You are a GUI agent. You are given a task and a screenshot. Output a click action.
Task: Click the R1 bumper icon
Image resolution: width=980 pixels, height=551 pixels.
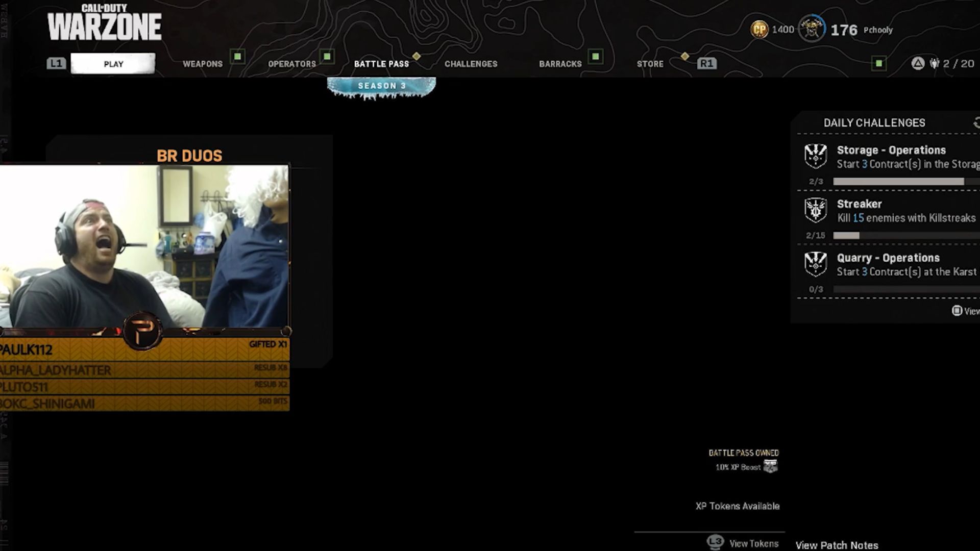pos(706,63)
